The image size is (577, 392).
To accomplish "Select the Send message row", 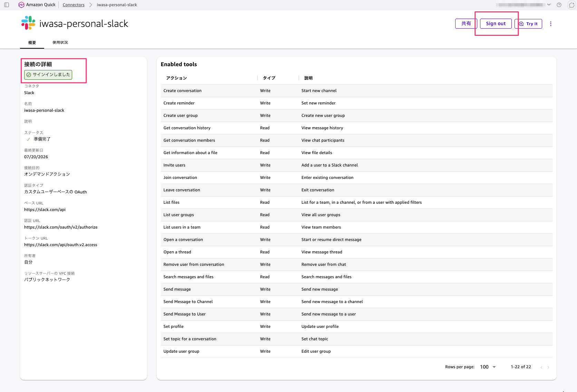I will pos(356,289).
